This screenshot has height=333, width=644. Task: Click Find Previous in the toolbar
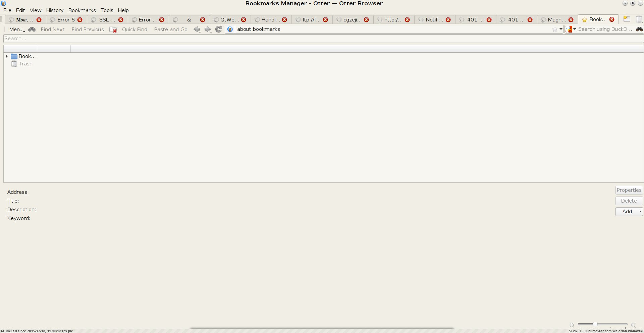(x=88, y=30)
